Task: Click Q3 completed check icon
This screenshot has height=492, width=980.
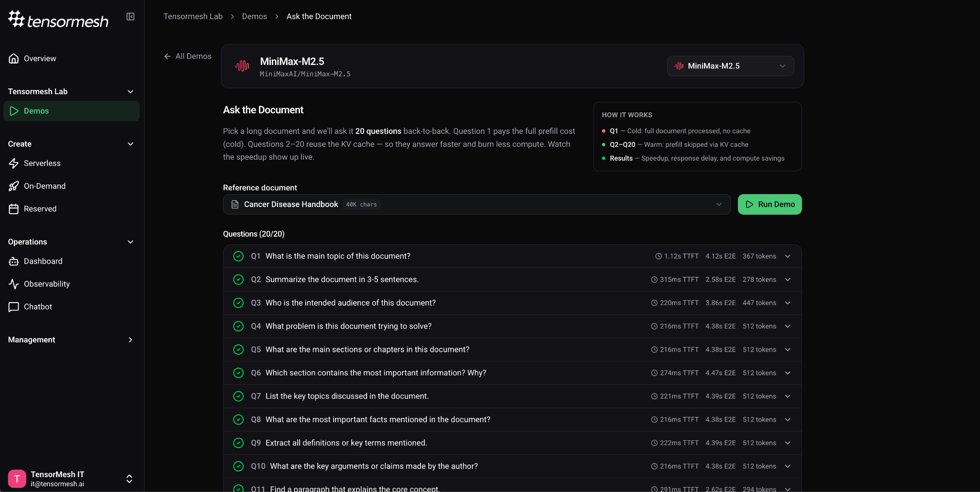Action: [x=238, y=303]
